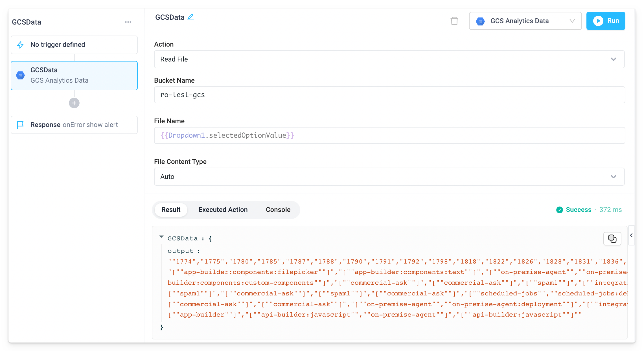644x351 pixels.
Task: Switch to the Console tab
Action: (278, 210)
